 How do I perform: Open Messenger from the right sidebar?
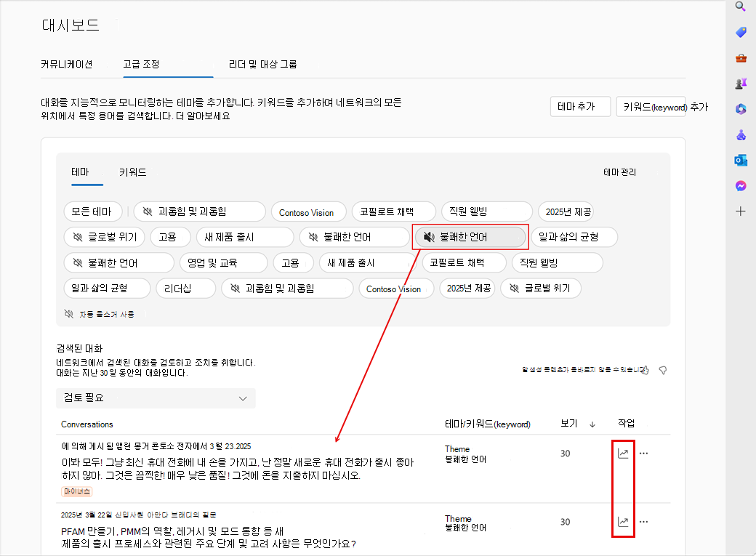pos(740,185)
